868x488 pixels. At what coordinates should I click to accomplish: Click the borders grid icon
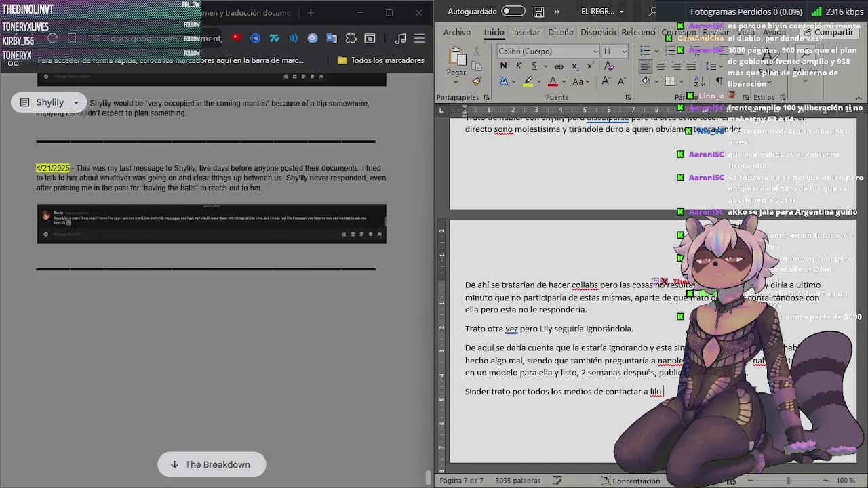[x=671, y=81]
